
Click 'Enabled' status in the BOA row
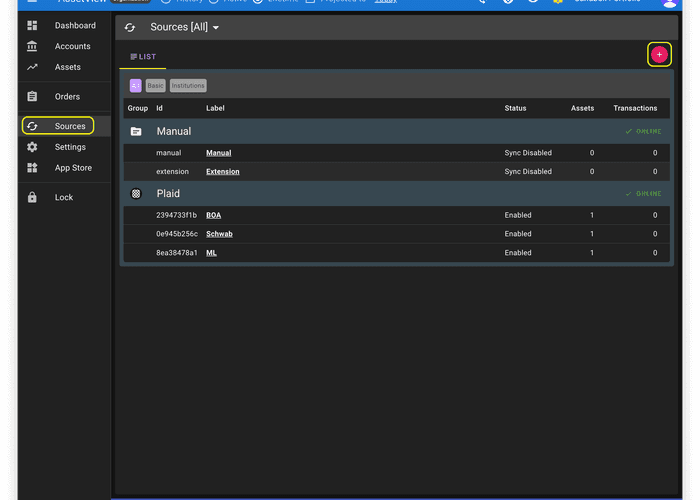tap(518, 215)
